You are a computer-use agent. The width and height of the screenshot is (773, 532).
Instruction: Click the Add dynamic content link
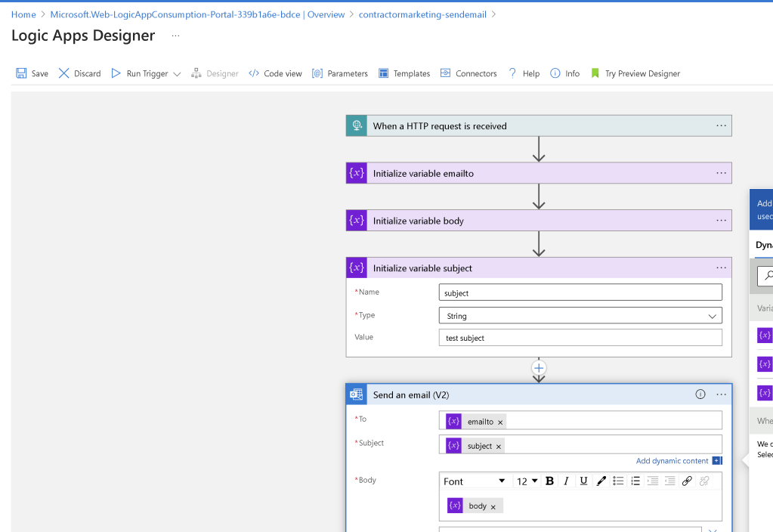[672, 460]
